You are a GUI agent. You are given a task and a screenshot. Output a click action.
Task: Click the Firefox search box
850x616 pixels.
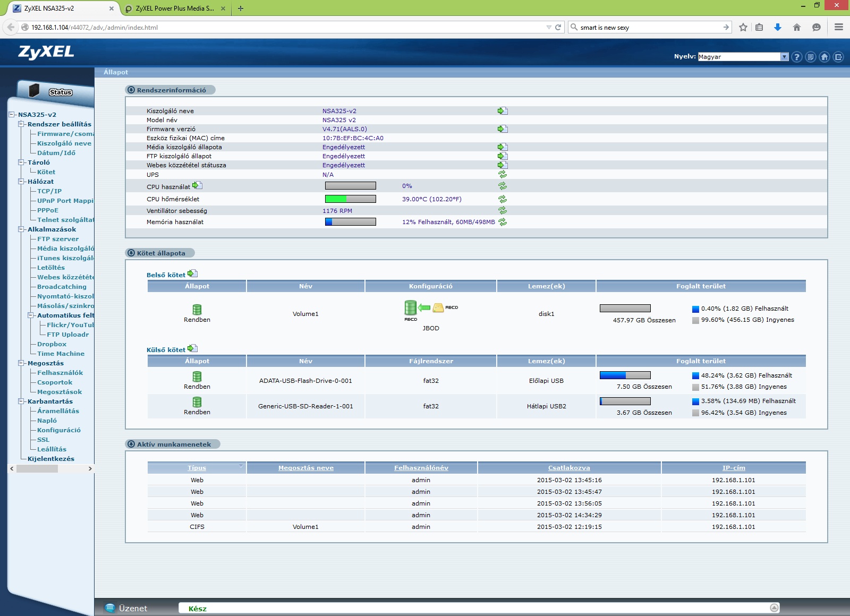point(650,27)
